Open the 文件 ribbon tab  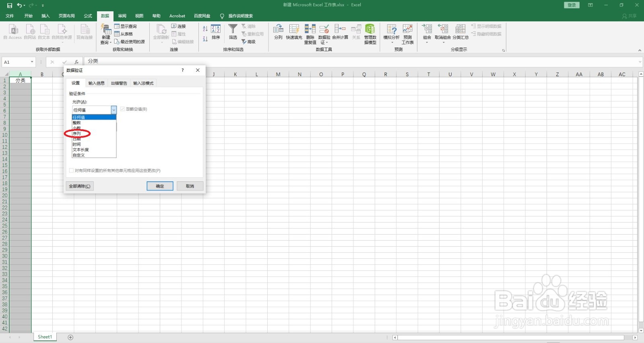coord(10,16)
